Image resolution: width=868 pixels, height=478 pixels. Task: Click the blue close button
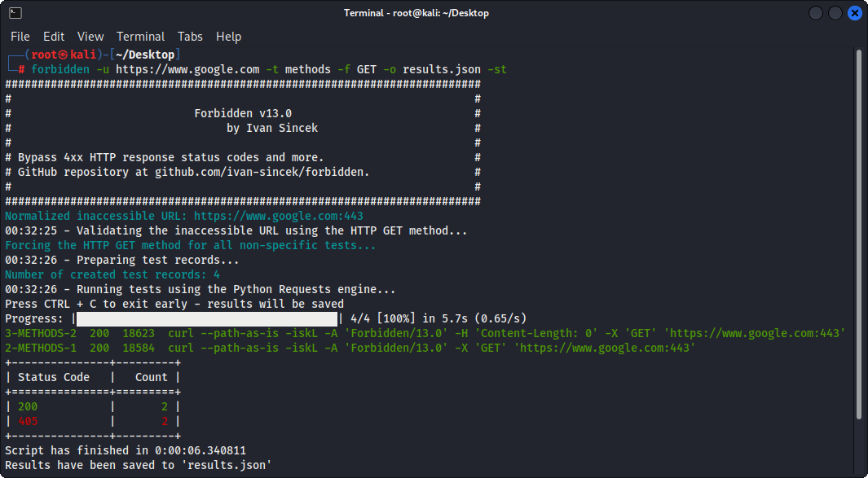tap(854, 12)
